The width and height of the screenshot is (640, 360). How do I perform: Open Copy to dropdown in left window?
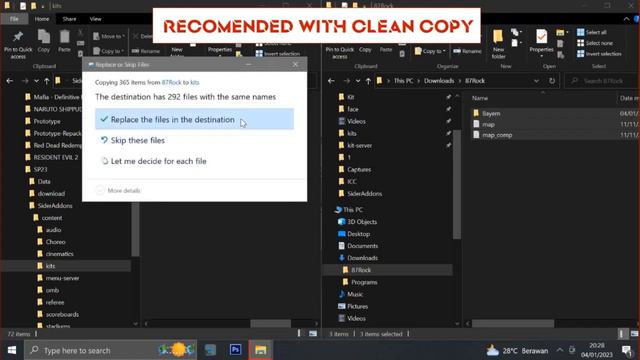point(109,51)
